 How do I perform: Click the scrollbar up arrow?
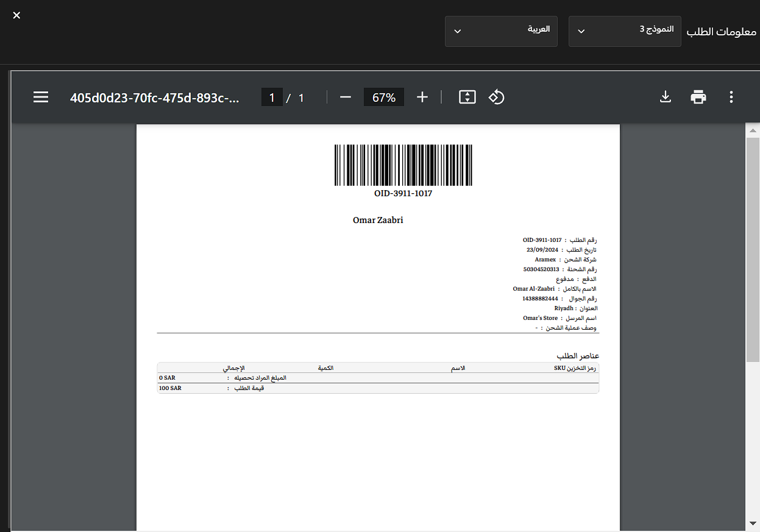point(753,130)
